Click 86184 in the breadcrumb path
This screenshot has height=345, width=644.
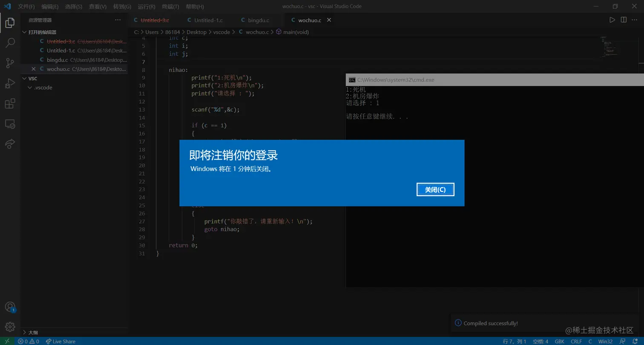point(172,32)
